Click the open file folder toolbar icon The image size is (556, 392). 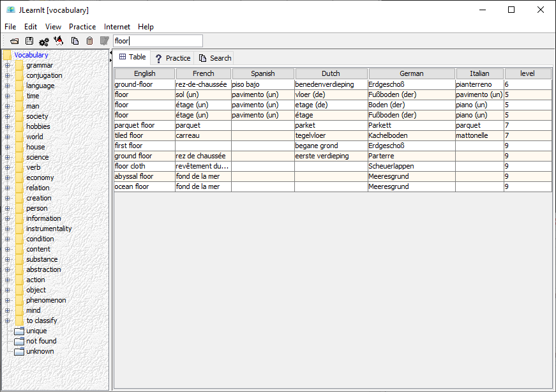point(15,41)
